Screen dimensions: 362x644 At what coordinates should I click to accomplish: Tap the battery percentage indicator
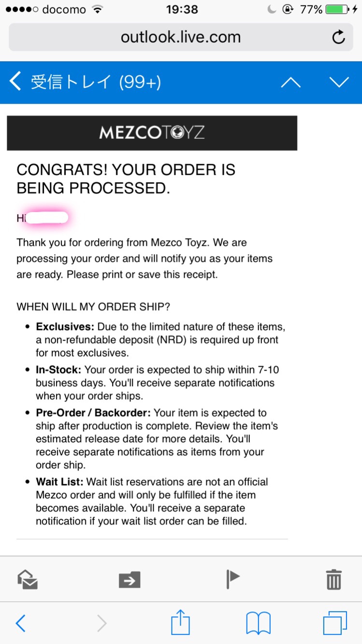(x=311, y=9)
